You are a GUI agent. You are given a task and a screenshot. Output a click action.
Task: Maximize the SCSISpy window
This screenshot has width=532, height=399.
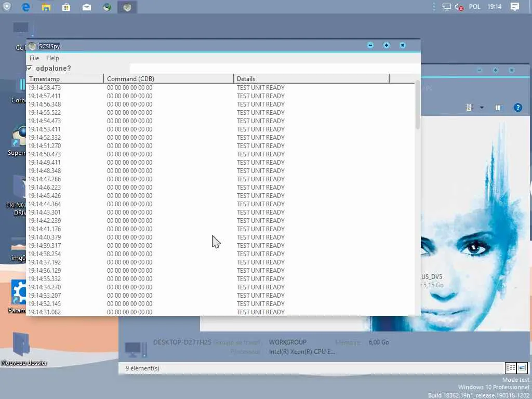coord(387,45)
